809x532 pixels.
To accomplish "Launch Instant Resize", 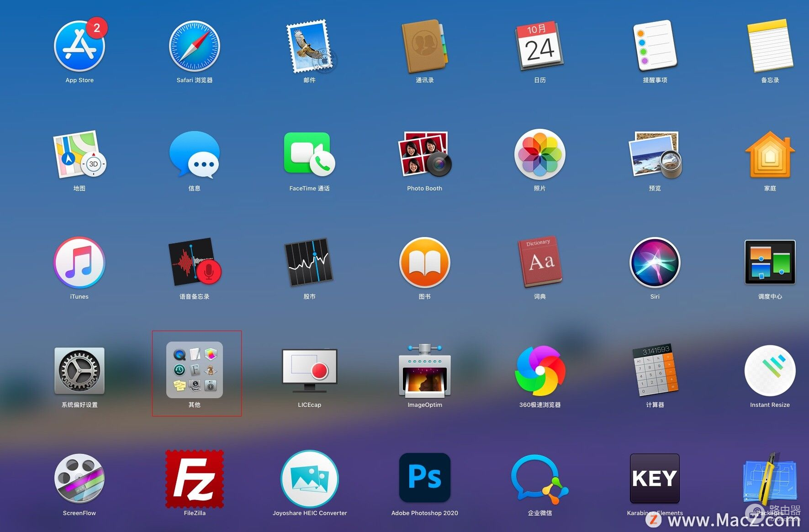I will [770, 371].
